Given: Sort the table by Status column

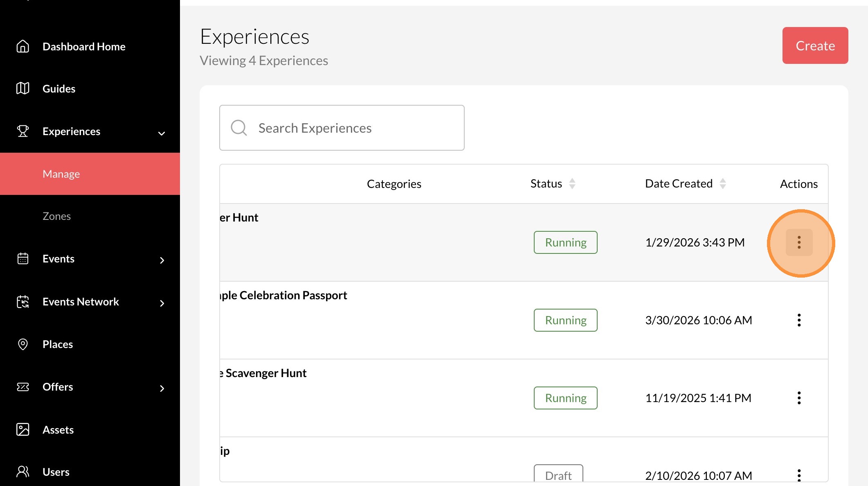Looking at the screenshot, I should coord(572,184).
